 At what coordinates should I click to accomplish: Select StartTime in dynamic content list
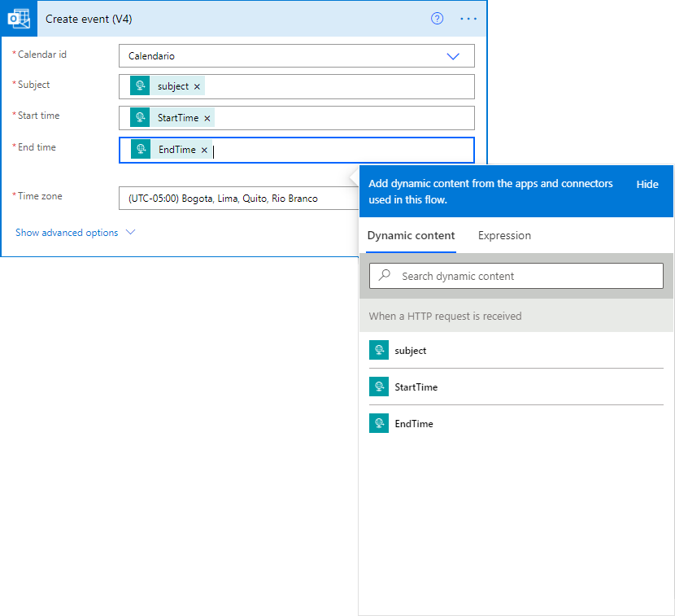pos(516,387)
